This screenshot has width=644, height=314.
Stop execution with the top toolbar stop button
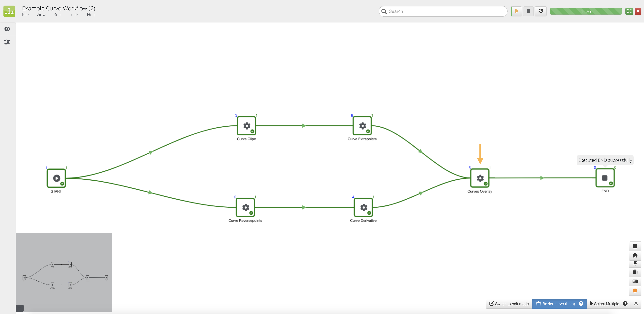click(x=528, y=11)
